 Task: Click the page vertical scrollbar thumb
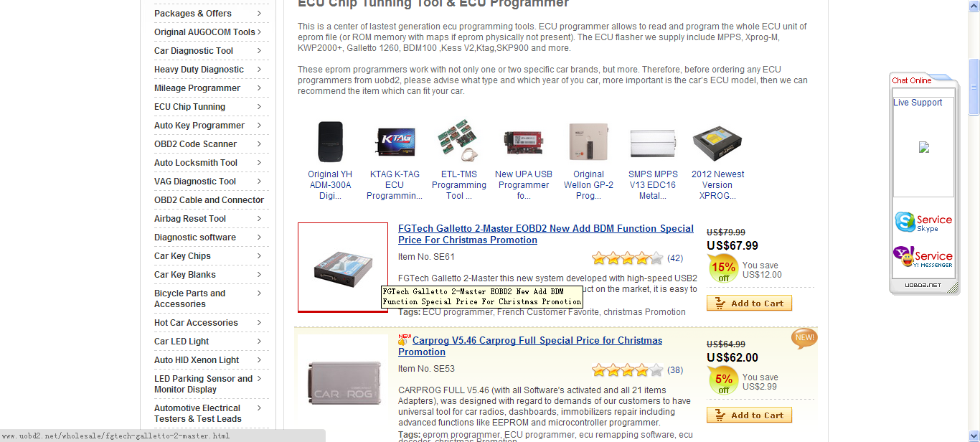click(x=974, y=86)
